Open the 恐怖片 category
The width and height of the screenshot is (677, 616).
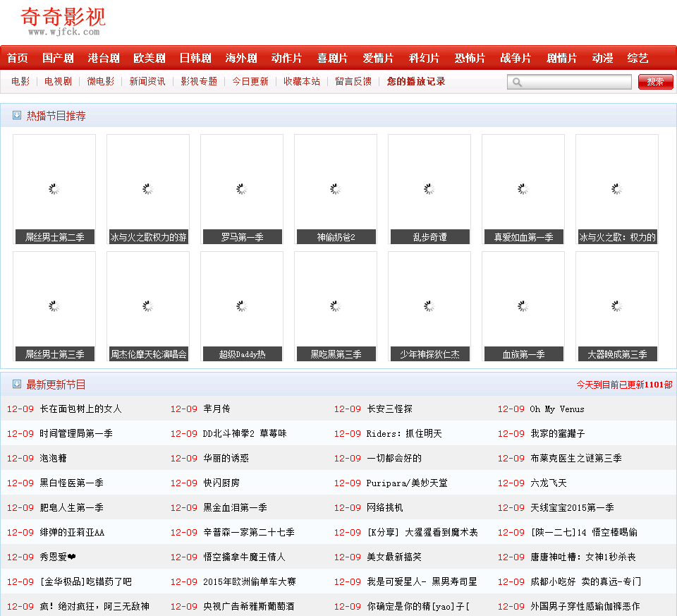pyautogui.click(x=470, y=58)
